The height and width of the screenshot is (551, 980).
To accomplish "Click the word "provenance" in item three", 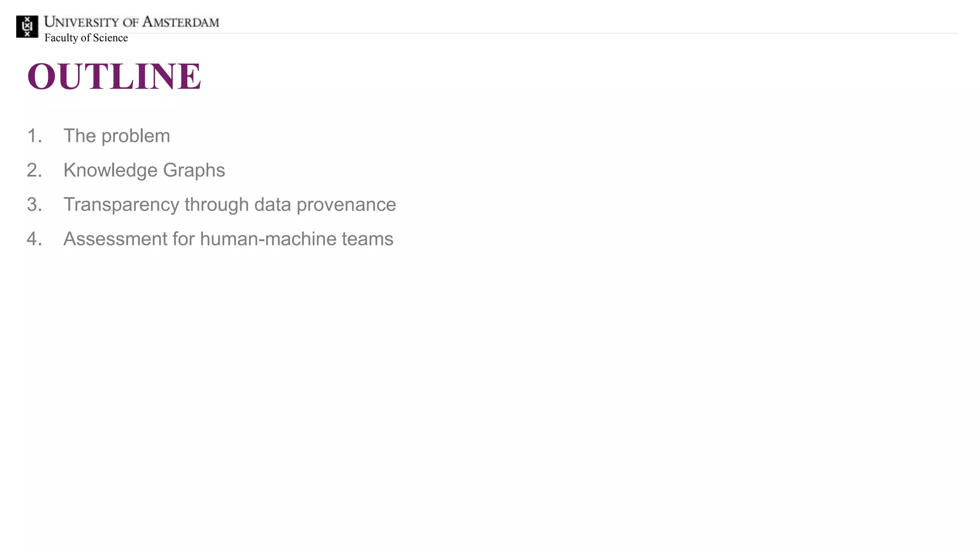I will click(x=346, y=205).
